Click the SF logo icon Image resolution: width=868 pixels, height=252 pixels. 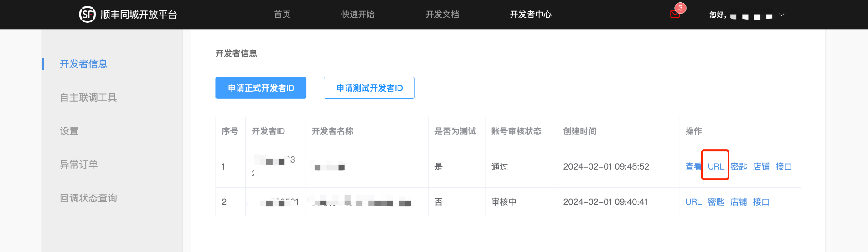point(87,15)
